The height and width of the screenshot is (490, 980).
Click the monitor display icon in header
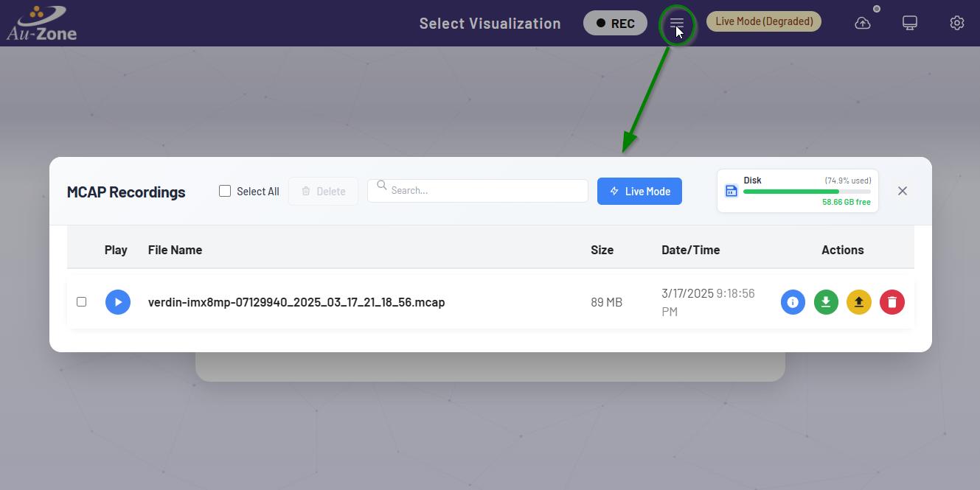910,24
